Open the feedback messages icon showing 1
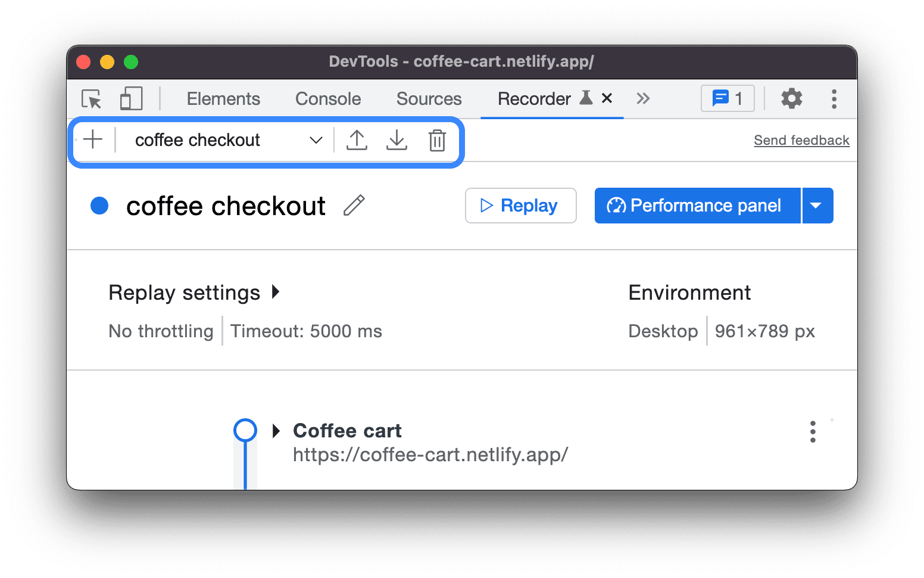The height and width of the screenshot is (578, 924). tap(727, 98)
